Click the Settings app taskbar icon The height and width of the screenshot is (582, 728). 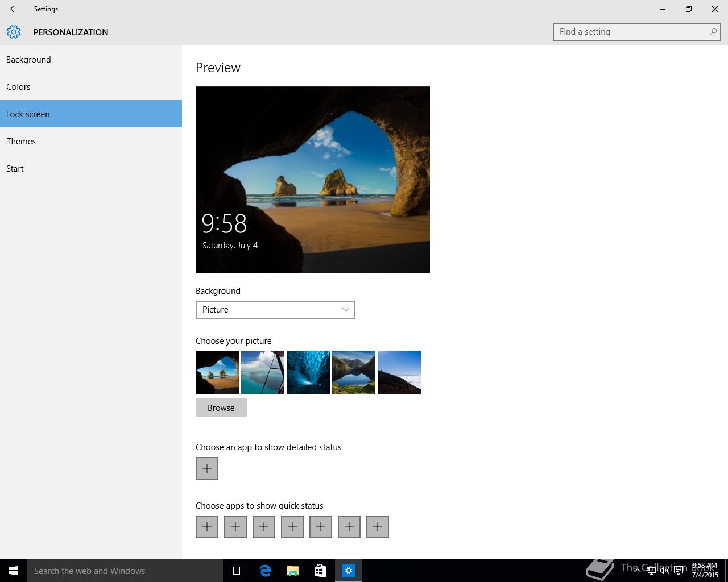[x=349, y=571]
